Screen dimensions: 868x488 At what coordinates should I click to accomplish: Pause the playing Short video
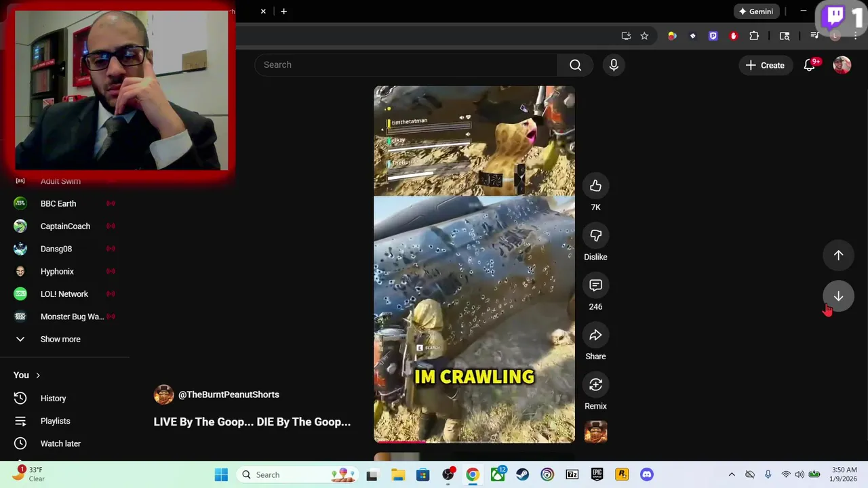(x=474, y=264)
